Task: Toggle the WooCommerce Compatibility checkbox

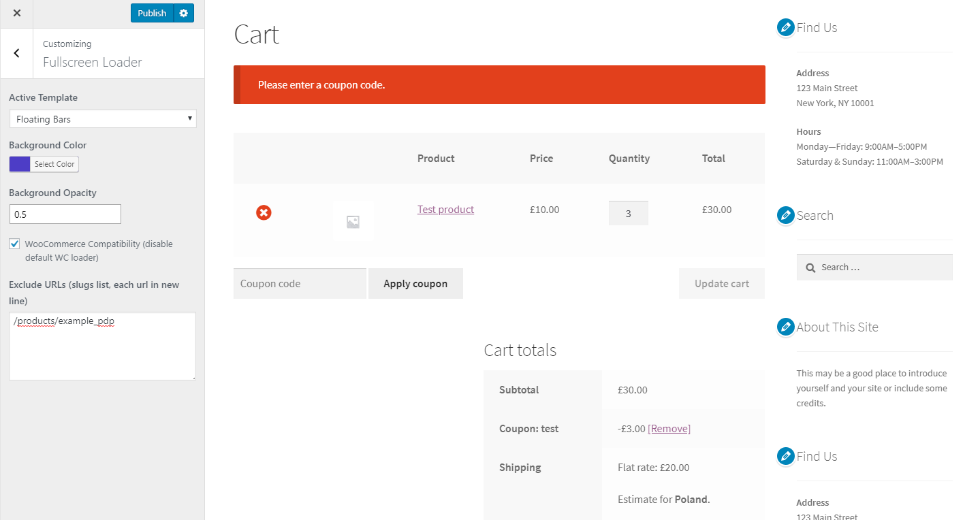Action: point(14,244)
